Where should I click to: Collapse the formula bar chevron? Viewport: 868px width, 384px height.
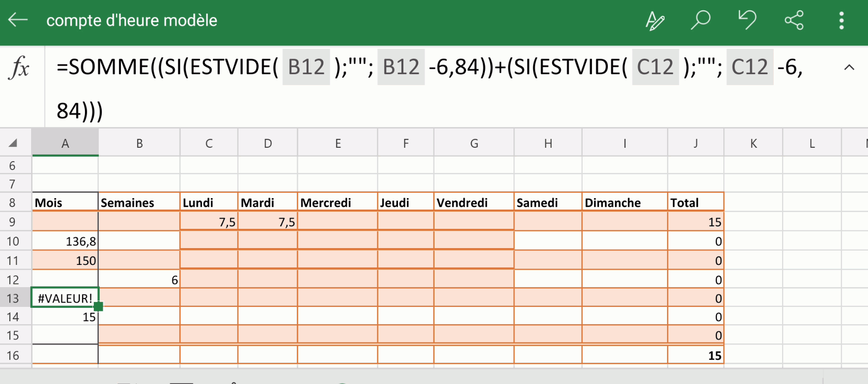click(849, 67)
